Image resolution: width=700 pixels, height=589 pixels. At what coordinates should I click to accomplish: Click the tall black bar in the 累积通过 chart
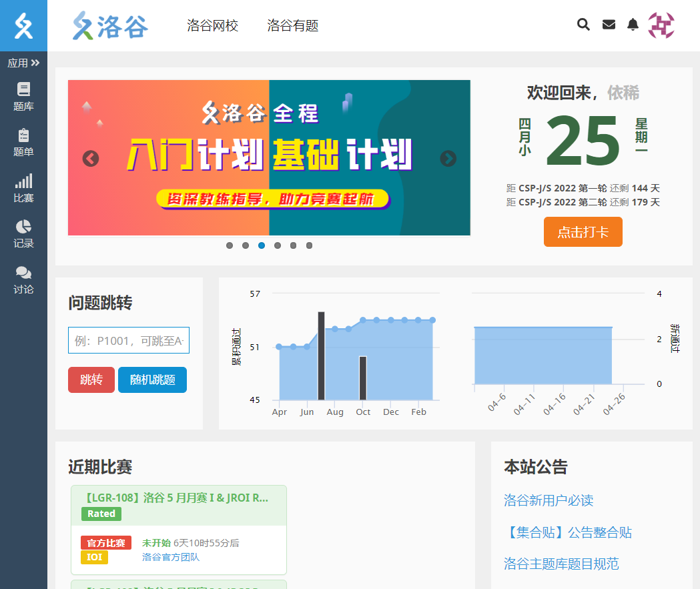pos(321,356)
